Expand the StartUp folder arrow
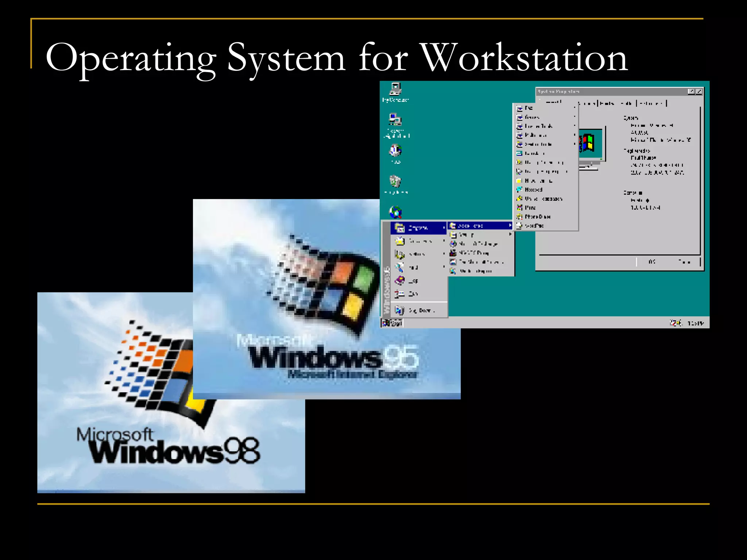The width and height of the screenshot is (747, 560). tap(511, 235)
